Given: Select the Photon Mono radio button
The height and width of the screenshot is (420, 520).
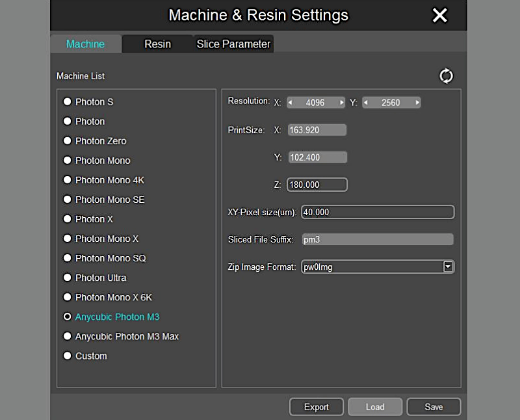Looking at the screenshot, I should point(68,160).
